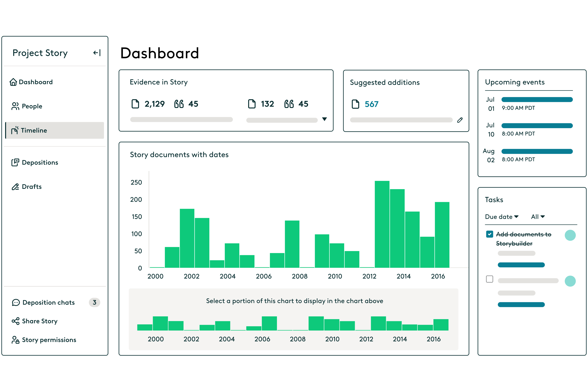Screen dimensions: 588x392
Task: Open Depositions via its panel icon
Action: point(15,162)
